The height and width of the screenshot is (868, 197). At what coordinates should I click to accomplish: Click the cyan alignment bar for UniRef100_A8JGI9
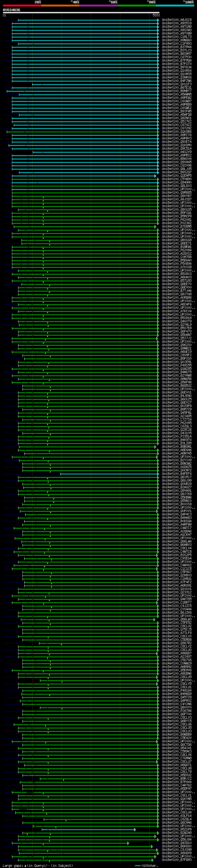(x=89, y=20)
